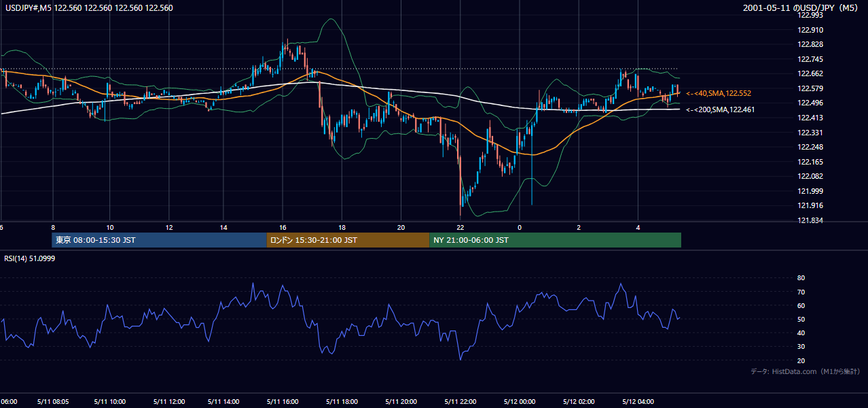
Task: Click the RSI scale value 20
Action: tap(801, 360)
